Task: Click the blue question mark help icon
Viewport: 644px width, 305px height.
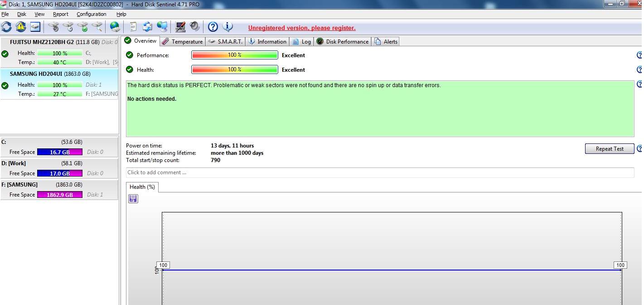Action: (x=213, y=27)
